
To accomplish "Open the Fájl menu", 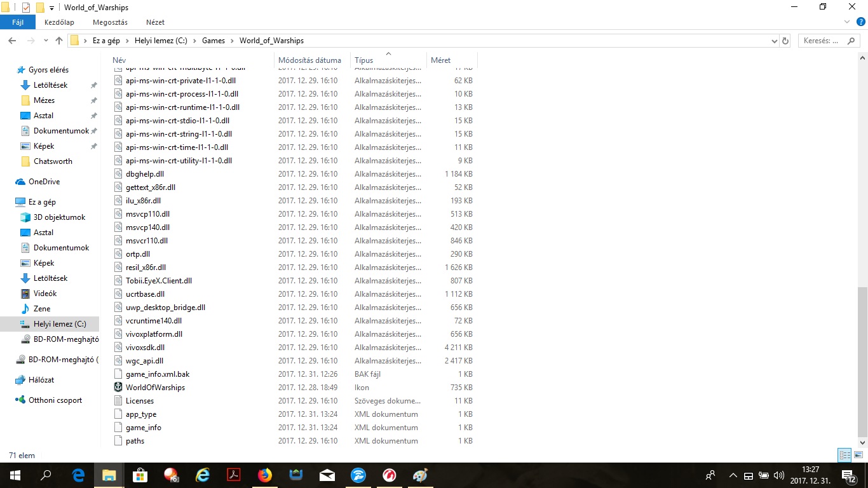I will click(18, 22).
